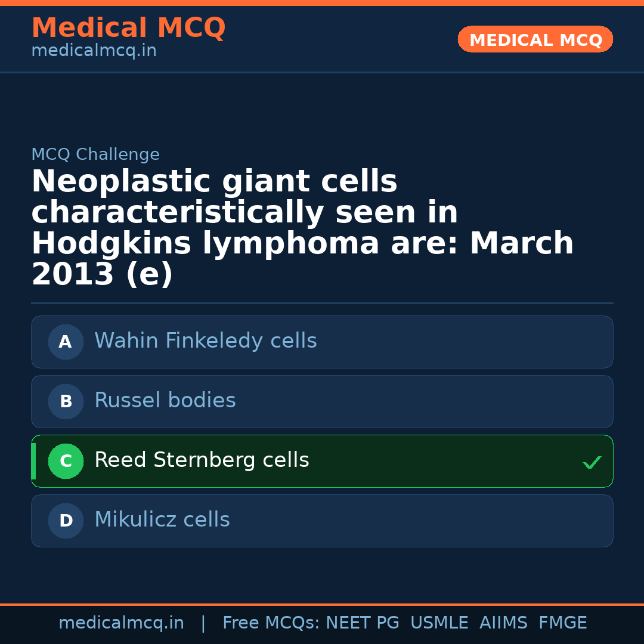Choose the Russel bodies answer text

165,401
